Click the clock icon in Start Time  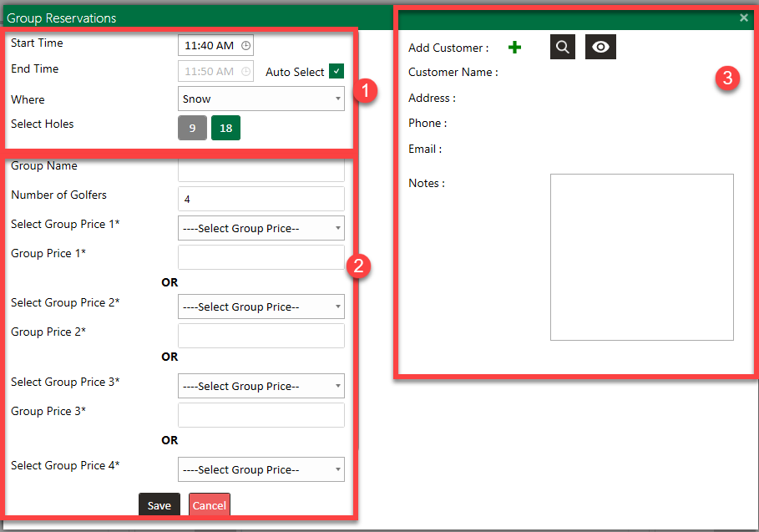245,46
